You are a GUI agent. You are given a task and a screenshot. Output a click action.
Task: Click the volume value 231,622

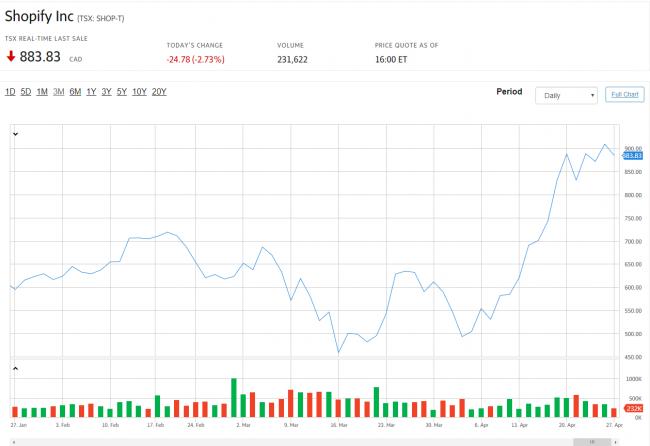point(292,59)
